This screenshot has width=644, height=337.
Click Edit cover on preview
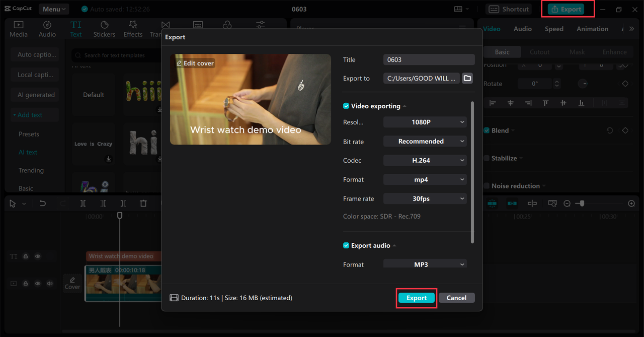pos(195,63)
